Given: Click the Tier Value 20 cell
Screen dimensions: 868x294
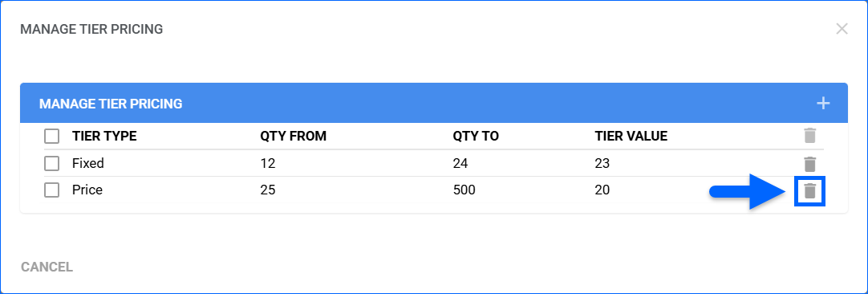Looking at the screenshot, I should click(602, 190).
